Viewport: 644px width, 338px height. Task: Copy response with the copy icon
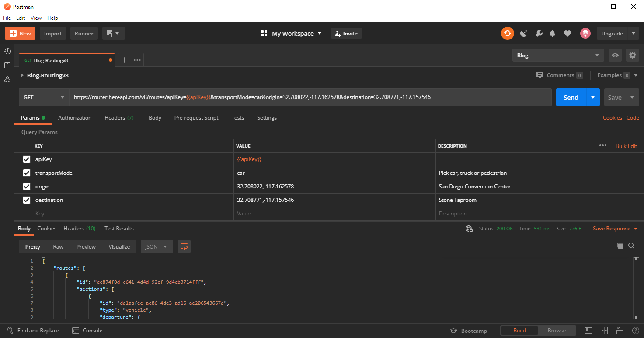pos(620,246)
